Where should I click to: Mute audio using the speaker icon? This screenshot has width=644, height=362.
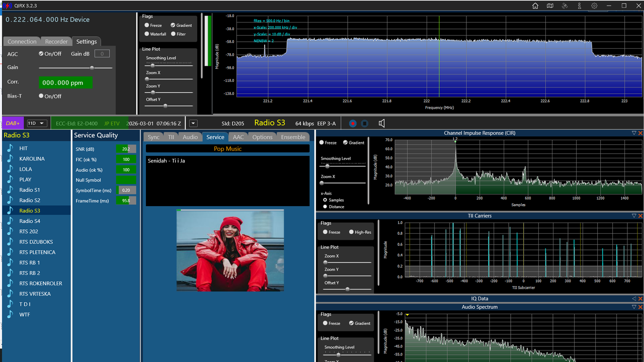(x=382, y=123)
